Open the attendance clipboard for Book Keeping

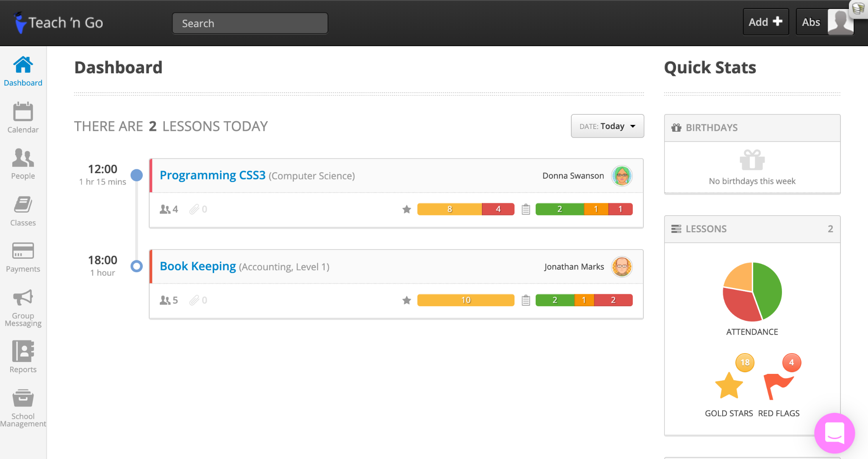pyautogui.click(x=526, y=300)
